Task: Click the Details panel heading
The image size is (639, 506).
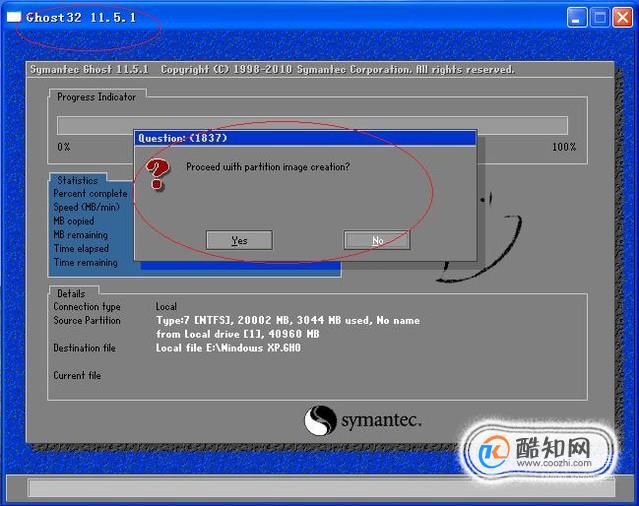Action: (71, 293)
